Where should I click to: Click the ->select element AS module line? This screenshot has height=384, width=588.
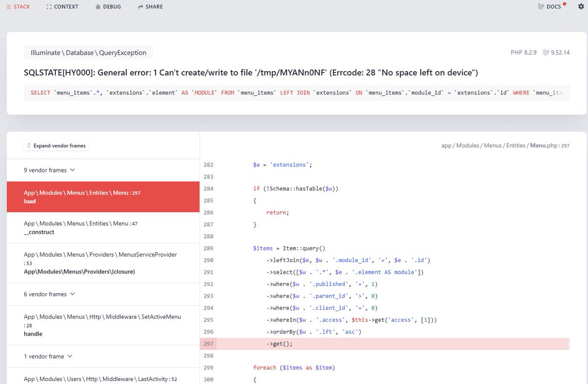pyautogui.click(x=345, y=272)
